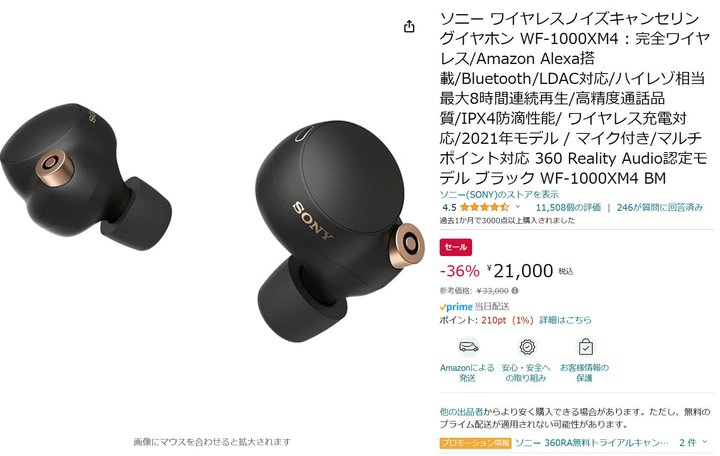Viewport: 720px width, 456px height.
Task: Expand the rating breakdown chevron
Action: (518, 207)
